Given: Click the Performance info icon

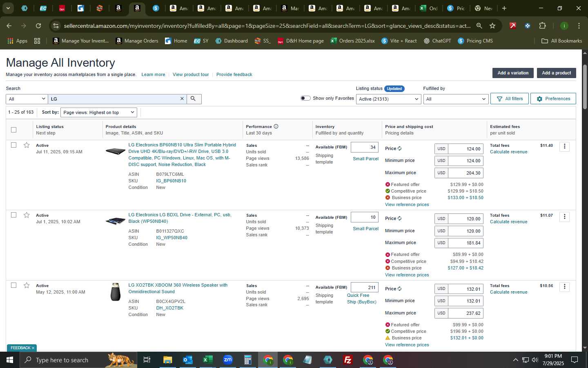Looking at the screenshot, I should pyautogui.click(x=276, y=126).
